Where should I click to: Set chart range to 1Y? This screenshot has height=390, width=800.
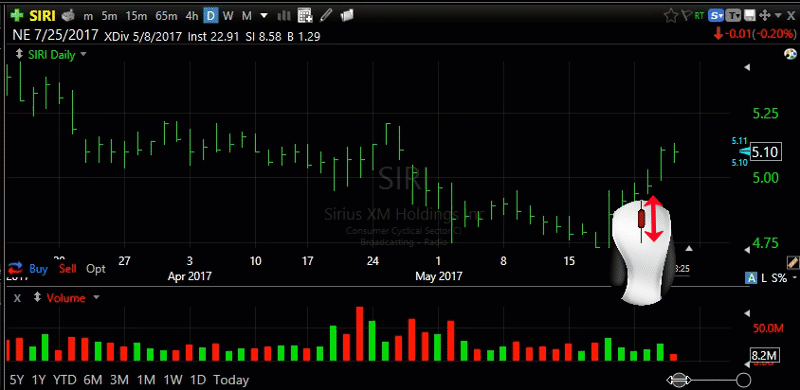39,380
